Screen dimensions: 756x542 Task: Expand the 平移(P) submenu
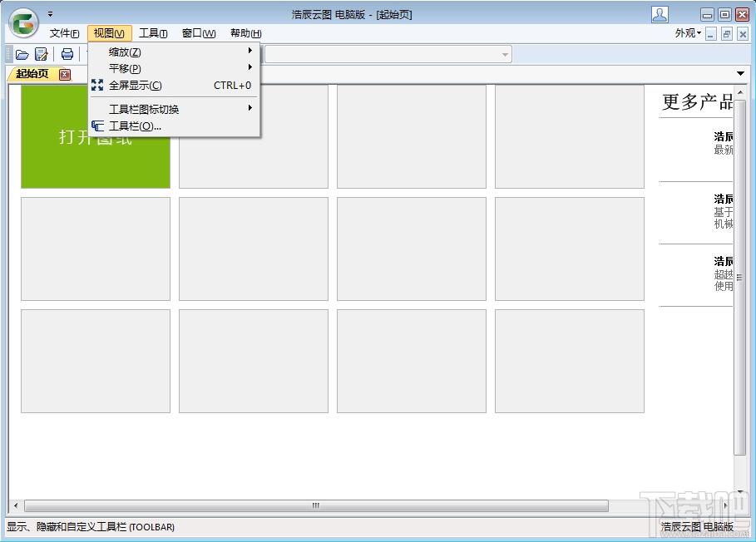coord(174,68)
